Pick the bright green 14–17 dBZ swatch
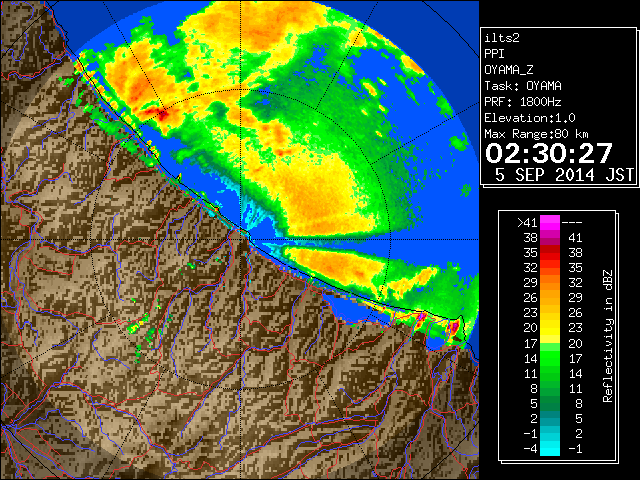Viewport: 640px width, 480px height. coord(550,358)
